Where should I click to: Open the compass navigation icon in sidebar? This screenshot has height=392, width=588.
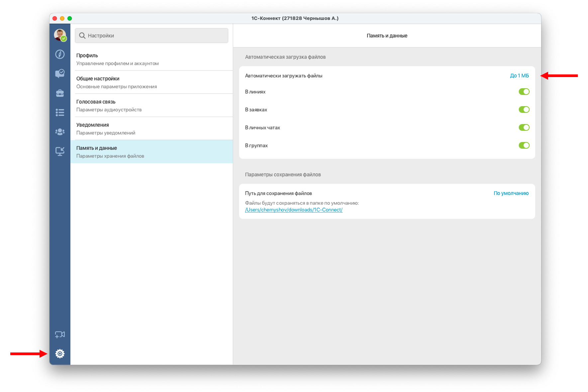pyautogui.click(x=60, y=54)
